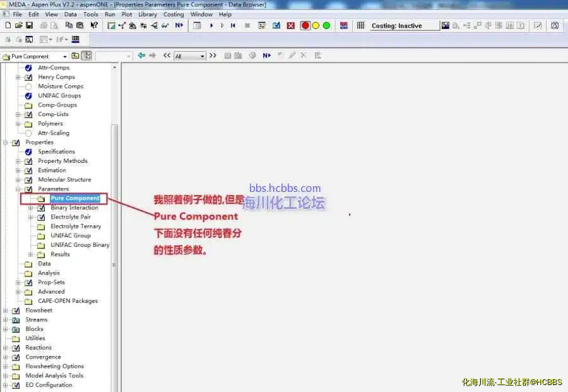Image resolution: width=568 pixels, height=392 pixels.
Task: Save the current simulation
Action: tap(29, 25)
